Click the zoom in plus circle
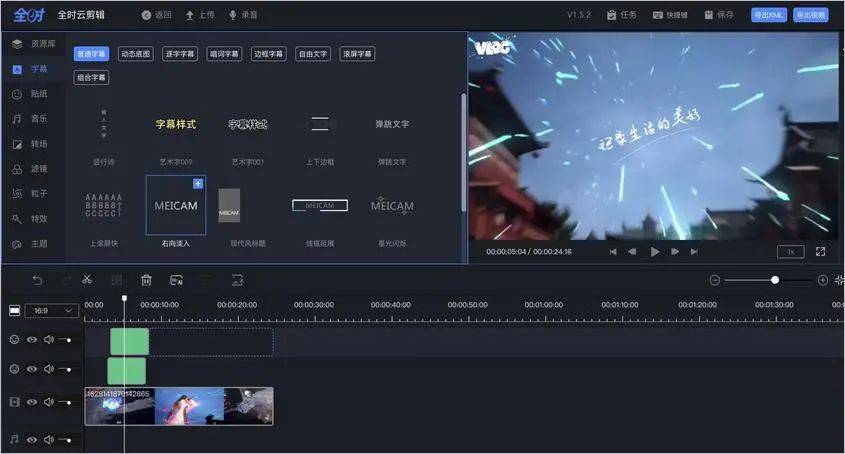Viewport: 845px width, 454px height. pyautogui.click(x=822, y=280)
